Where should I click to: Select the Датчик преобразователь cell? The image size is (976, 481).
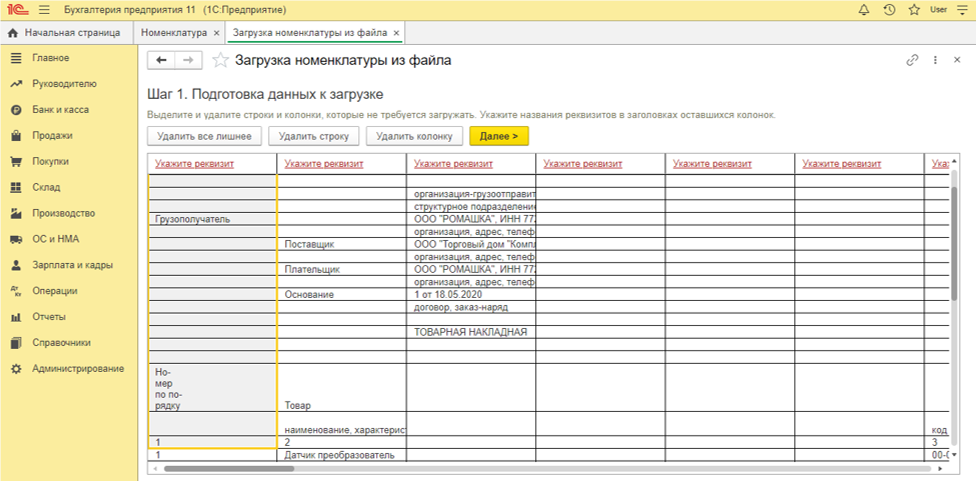coord(341,455)
